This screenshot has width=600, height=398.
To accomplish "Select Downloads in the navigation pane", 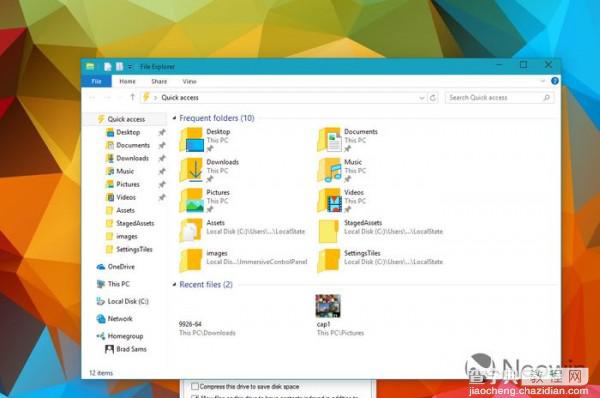I will (132, 158).
